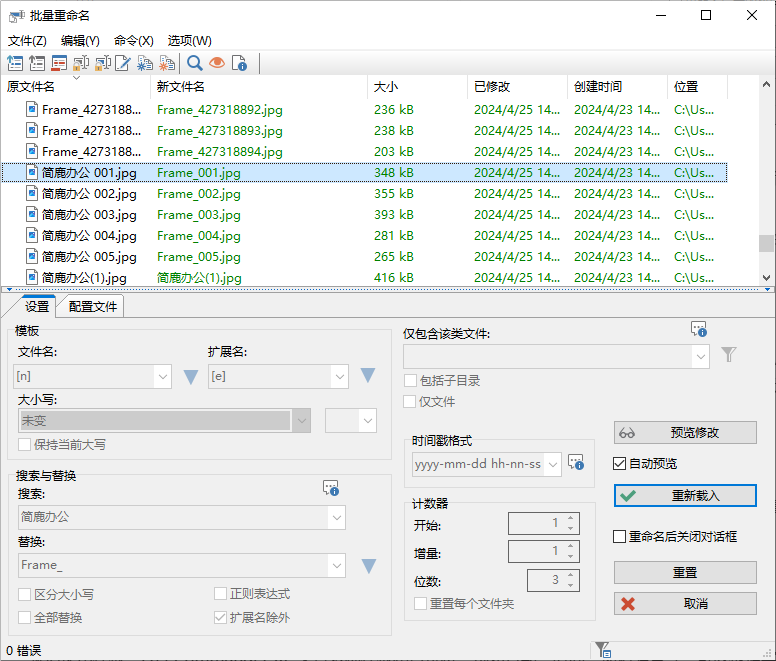Toggle the 自动预览 checkbox
This screenshot has width=776, height=661.
click(x=621, y=464)
